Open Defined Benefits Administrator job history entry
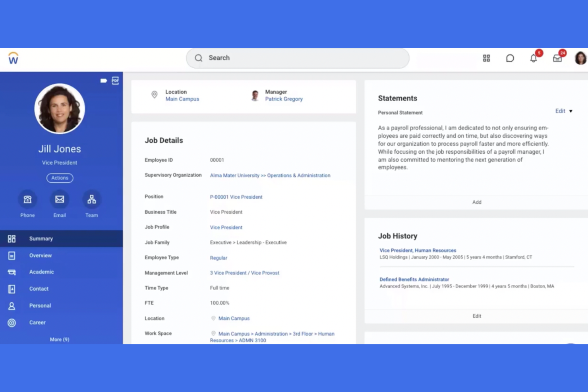This screenshot has height=392, width=588. 414,280
